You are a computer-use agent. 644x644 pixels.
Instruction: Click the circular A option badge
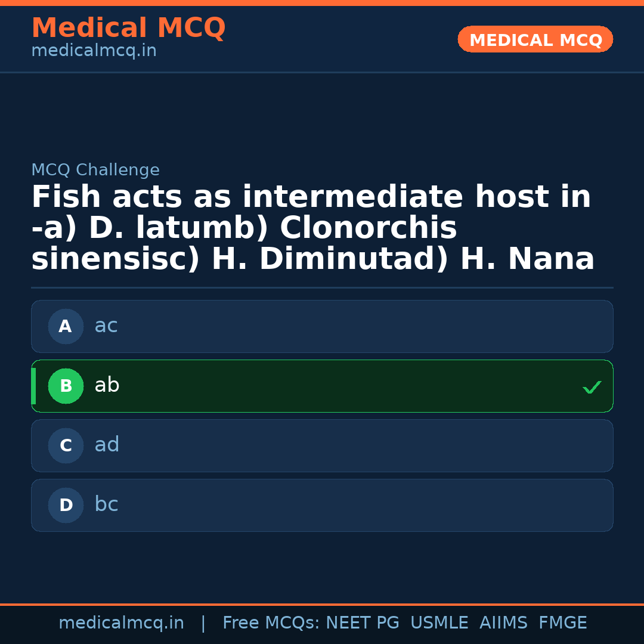(x=66, y=327)
